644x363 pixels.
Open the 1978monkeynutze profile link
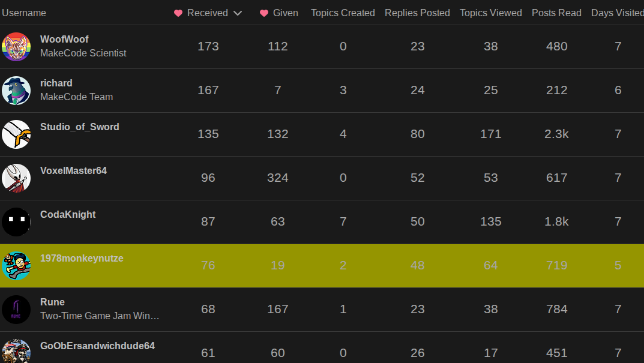82,258
